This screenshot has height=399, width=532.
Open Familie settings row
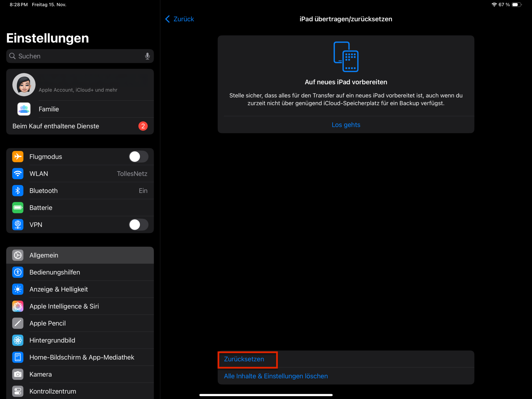point(80,109)
